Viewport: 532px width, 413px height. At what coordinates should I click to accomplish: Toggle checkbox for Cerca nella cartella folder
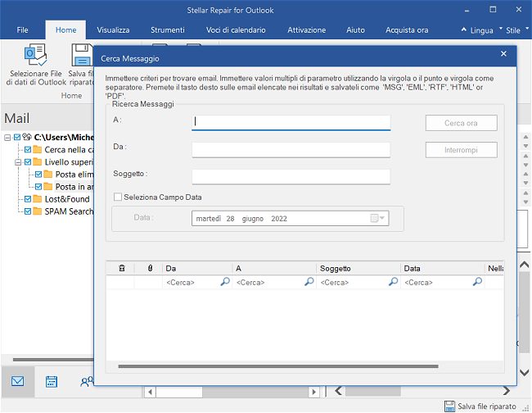pyautogui.click(x=28, y=150)
